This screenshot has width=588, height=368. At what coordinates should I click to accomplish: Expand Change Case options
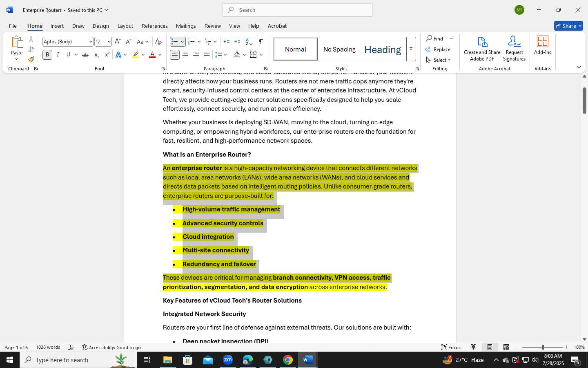click(143, 42)
